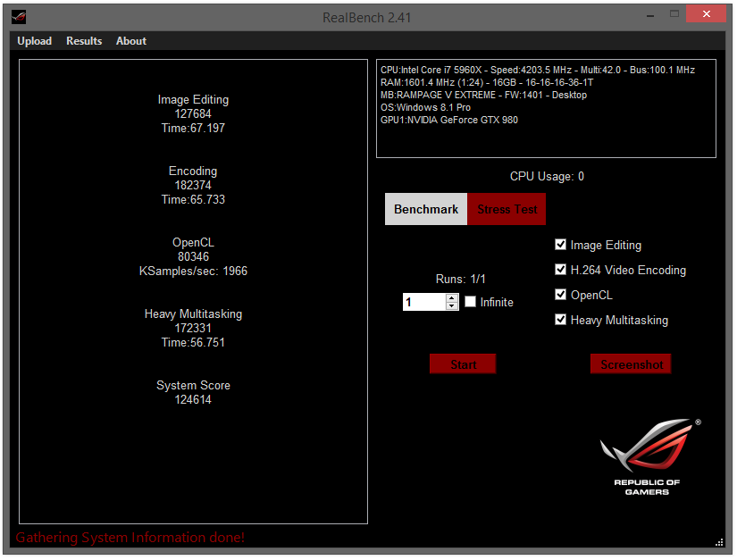
Task: Close the RealBench window
Action: (706, 14)
